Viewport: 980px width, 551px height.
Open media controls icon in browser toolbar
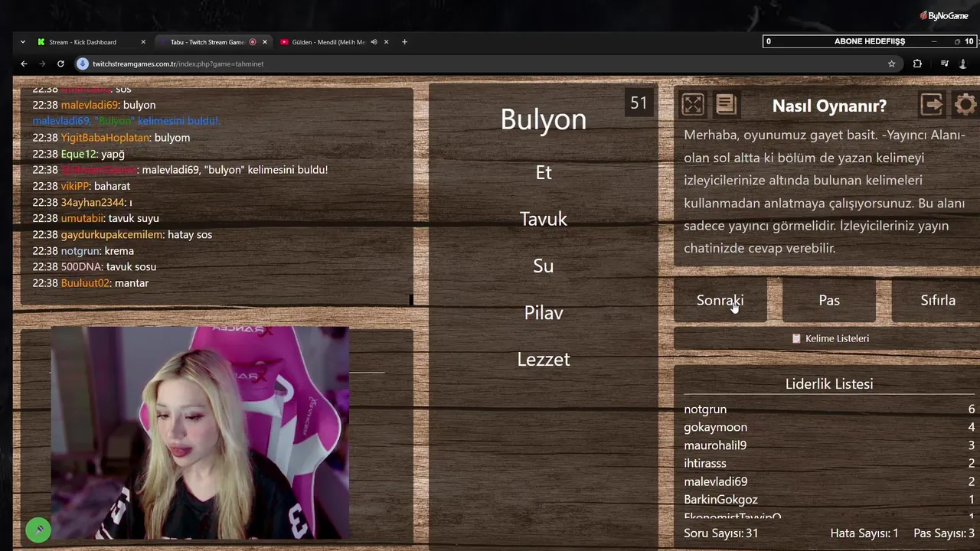click(x=945, y=64)
